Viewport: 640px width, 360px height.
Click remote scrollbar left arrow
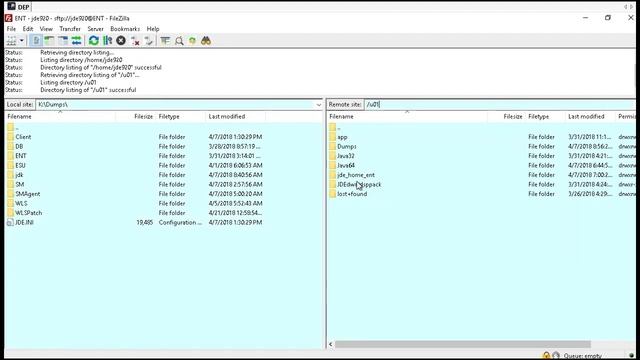[331, 344]
